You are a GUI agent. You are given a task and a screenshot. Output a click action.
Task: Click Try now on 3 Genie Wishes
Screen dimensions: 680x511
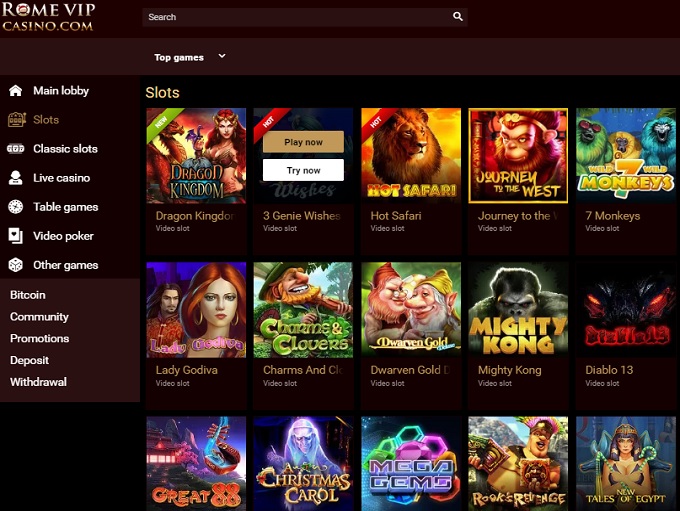[303, 170]
